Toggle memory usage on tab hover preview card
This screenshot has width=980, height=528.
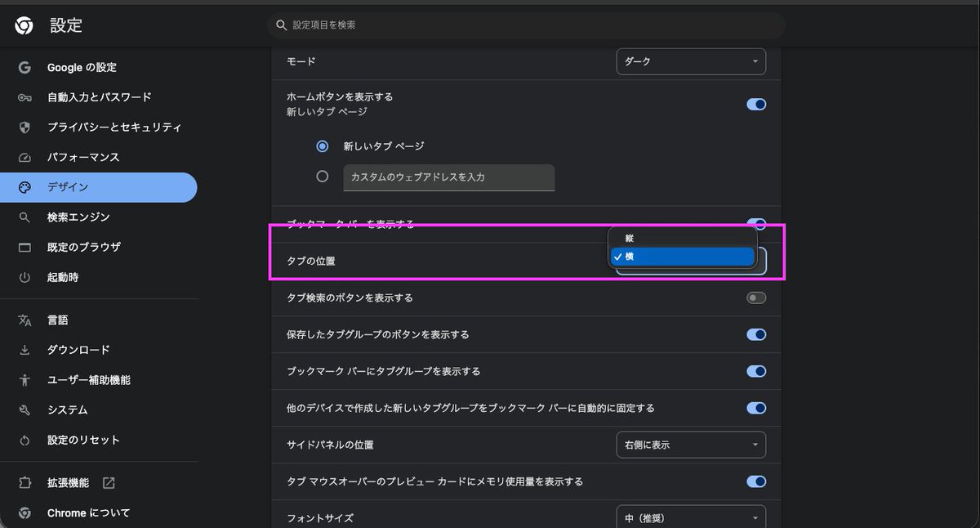[x=756, y=481]
